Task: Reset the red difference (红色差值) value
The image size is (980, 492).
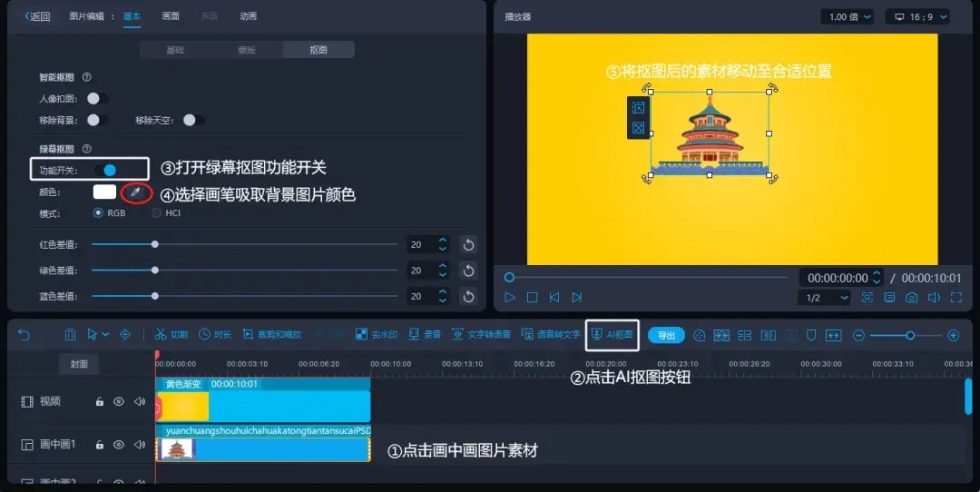Action: 468,244
